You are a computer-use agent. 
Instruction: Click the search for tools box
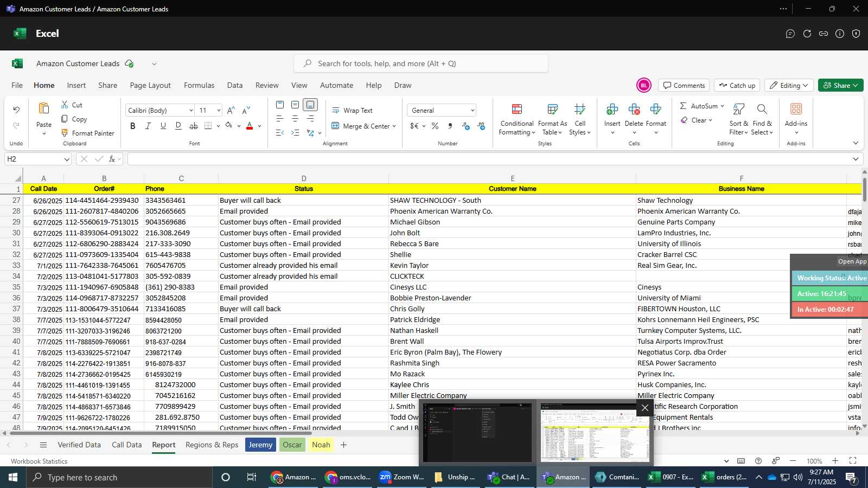click(x=421, y=63)
